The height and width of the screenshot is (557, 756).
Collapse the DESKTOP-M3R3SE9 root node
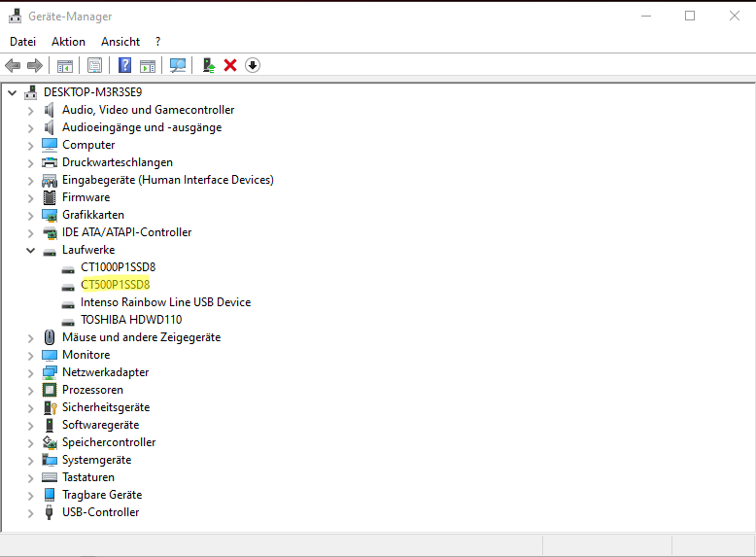(x=12, y=92)
